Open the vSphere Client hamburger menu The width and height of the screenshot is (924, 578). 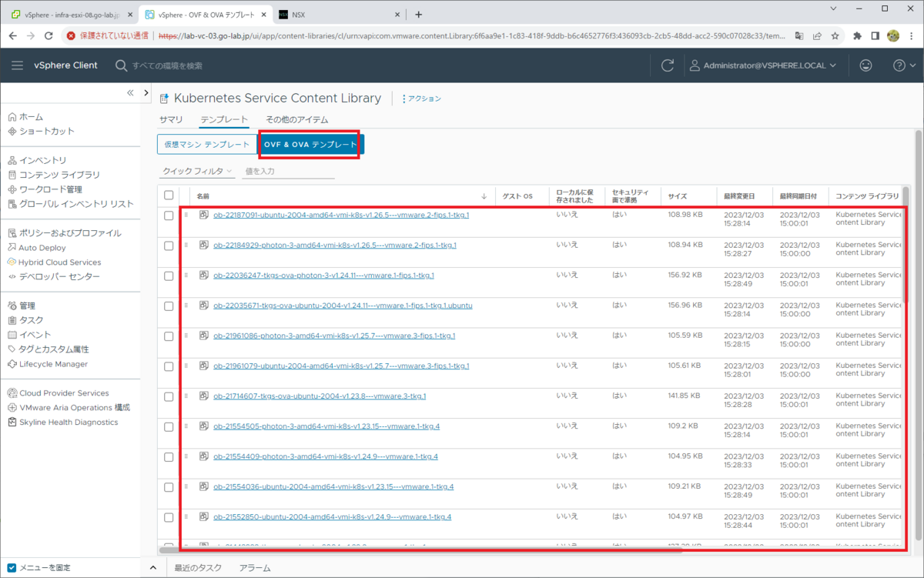(x=17, y=65)
